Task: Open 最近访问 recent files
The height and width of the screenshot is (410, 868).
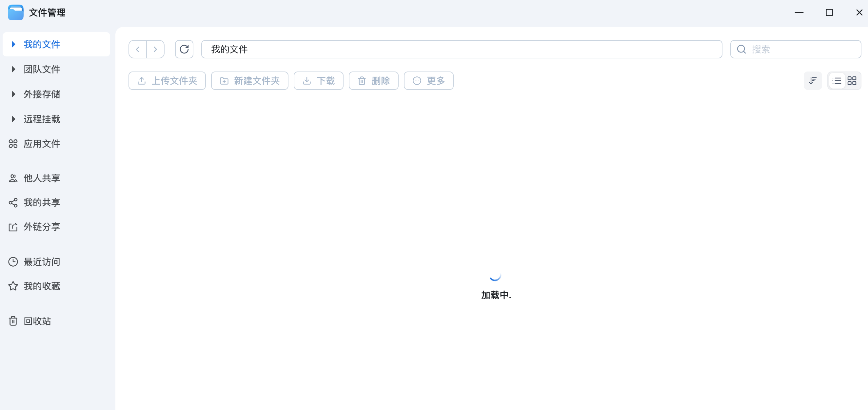Action: pos(41,262)
